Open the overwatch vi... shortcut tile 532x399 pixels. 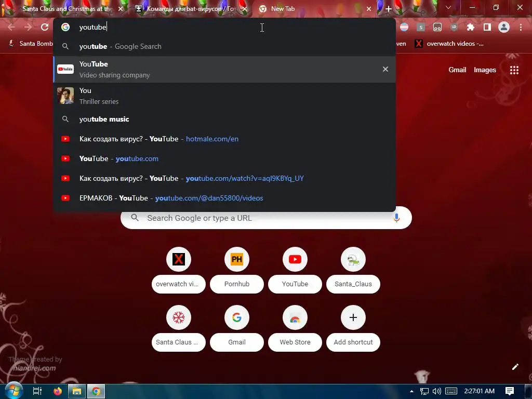point(179,270)
